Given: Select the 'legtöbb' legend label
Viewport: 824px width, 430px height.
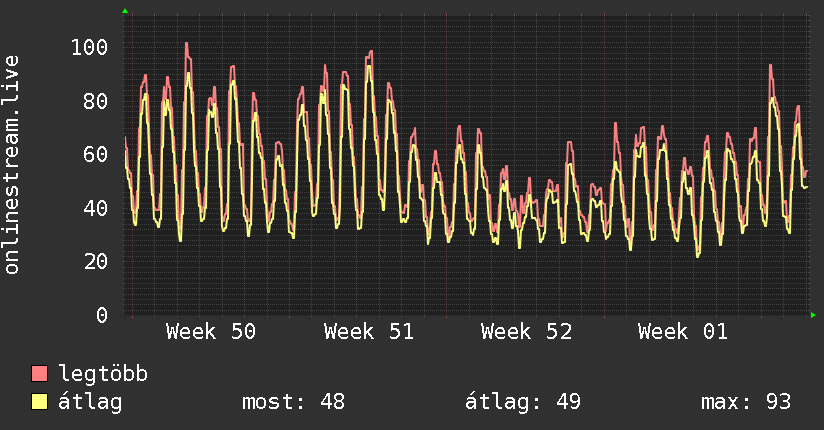Looking at the screenshot, I should 103,374.
